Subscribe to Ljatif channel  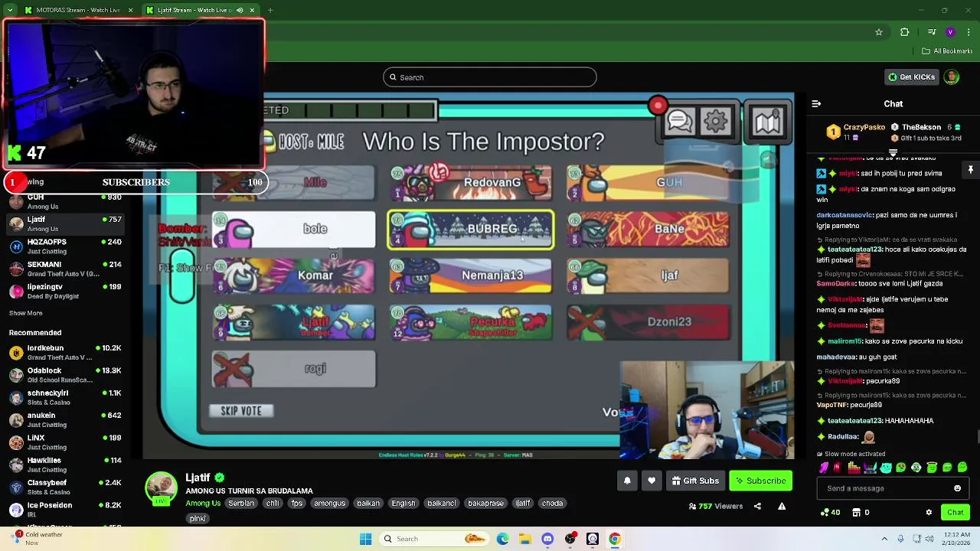(x=761, y=481)
